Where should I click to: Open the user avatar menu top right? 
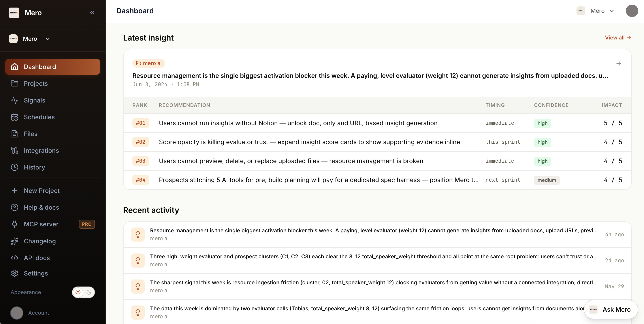pyautogui.click(x=632, y=11)
